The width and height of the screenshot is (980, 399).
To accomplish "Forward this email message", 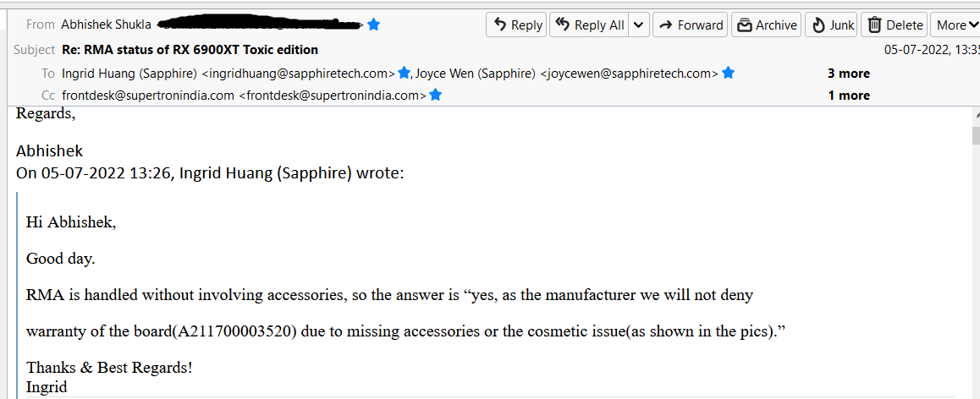I will [690, 25].
